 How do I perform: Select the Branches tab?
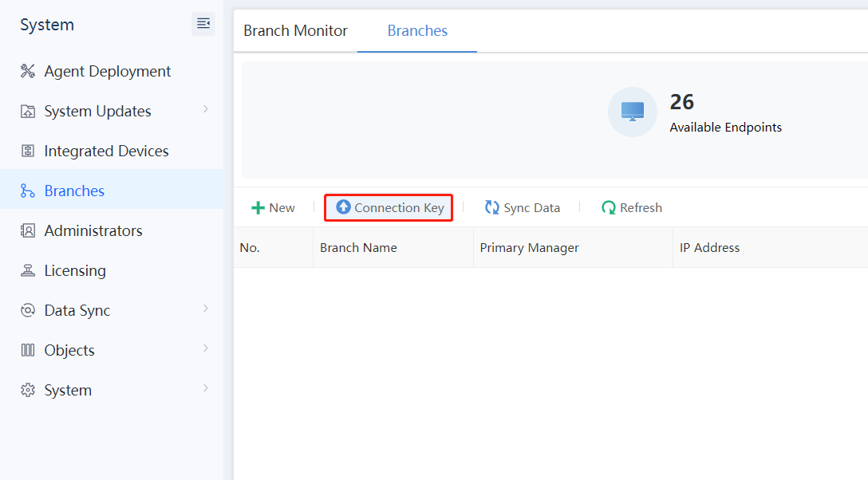(x=417, y=31)
